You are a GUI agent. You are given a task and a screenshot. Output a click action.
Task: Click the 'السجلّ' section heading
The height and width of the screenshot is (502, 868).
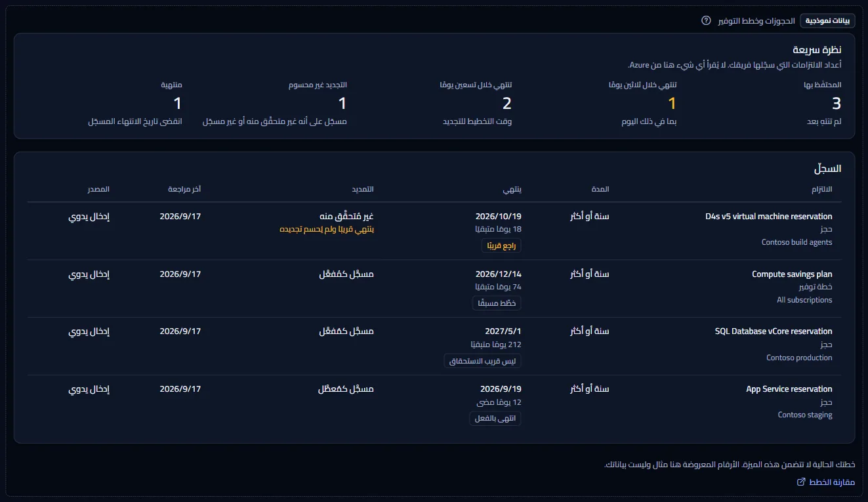coord(828,169)
